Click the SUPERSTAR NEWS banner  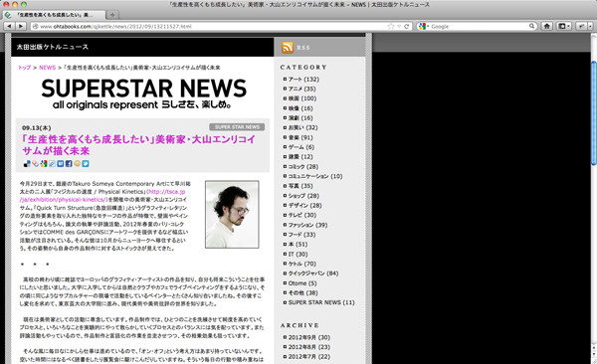(144, 93)
